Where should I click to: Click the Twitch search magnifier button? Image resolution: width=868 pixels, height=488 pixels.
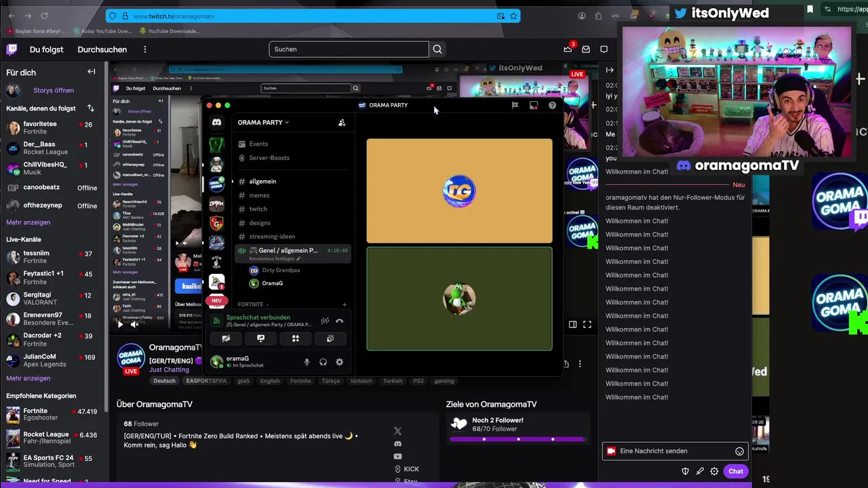(x=437, y=49)
